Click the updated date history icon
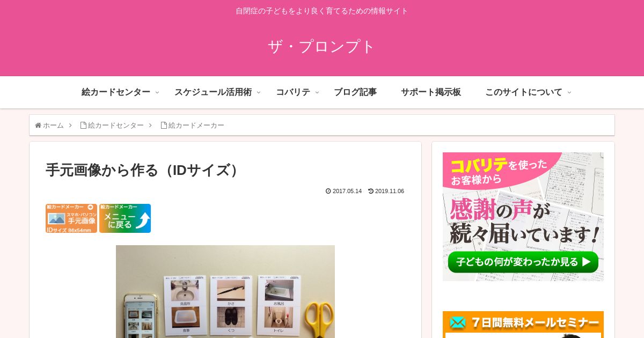The width and height of the screenshot is (644, 338). (x=371, y=191)
